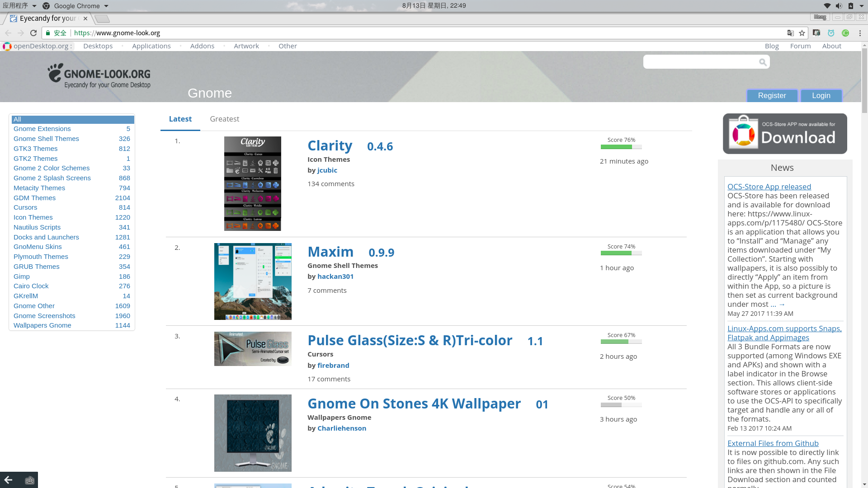Screen dimensions: 868x488
Task: Select GTK3 Themes category
Action: (x=35, y=149)
